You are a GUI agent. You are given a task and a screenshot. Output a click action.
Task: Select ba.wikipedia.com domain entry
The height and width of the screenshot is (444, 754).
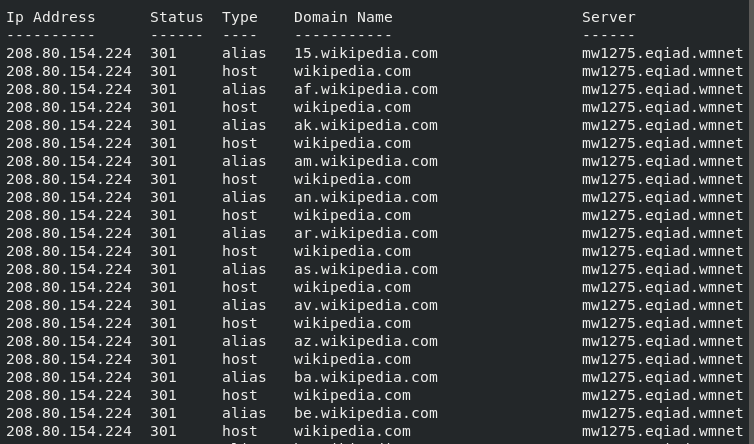coord(365,378)
